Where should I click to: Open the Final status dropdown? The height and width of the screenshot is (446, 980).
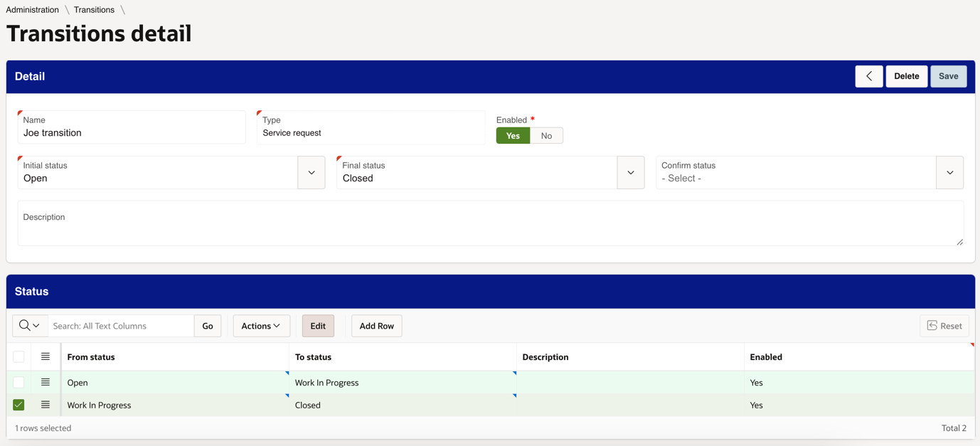pos(630,172)
